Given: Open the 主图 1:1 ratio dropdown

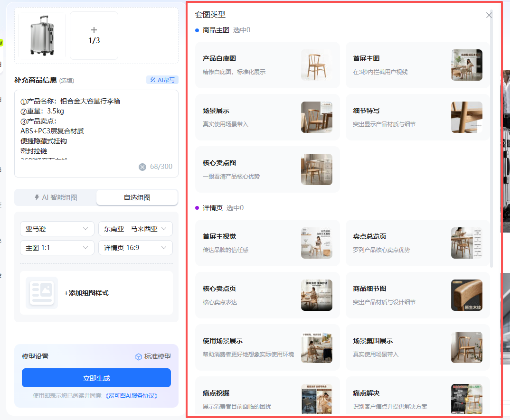Looking at the screenshot, I should pos(57,248).
